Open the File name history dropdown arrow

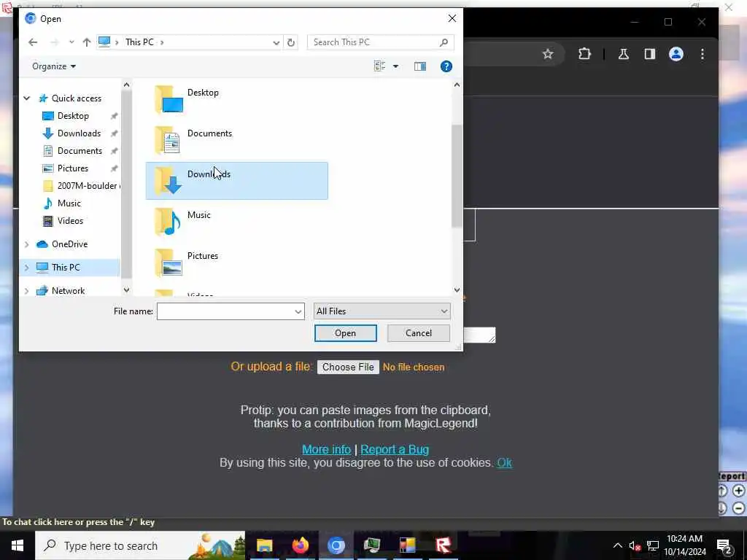[x=298, y=311]
